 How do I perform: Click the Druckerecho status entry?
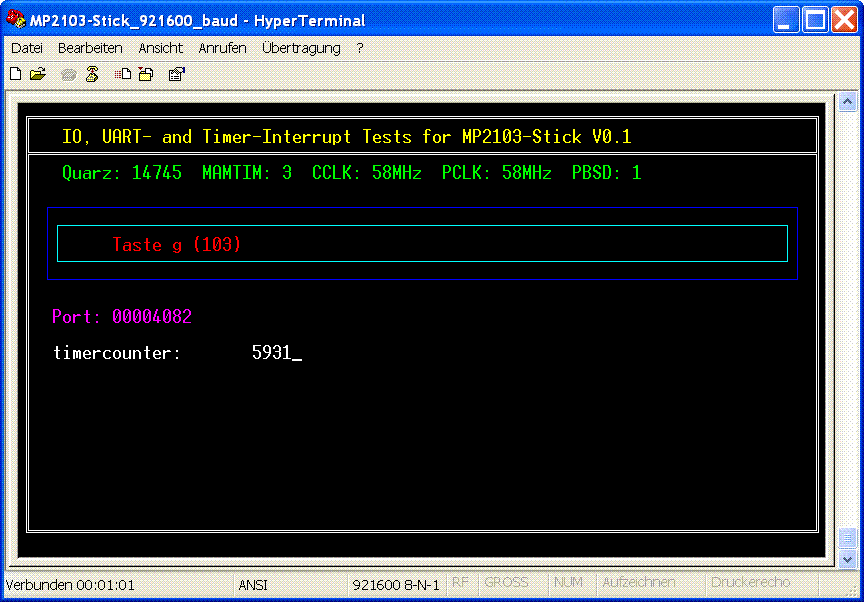pyautogui.click(x=750, y=583)
